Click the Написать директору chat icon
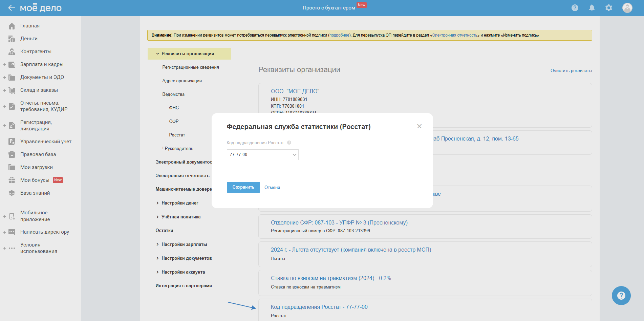This screenshot has width=644, height=321. [12, 232]
